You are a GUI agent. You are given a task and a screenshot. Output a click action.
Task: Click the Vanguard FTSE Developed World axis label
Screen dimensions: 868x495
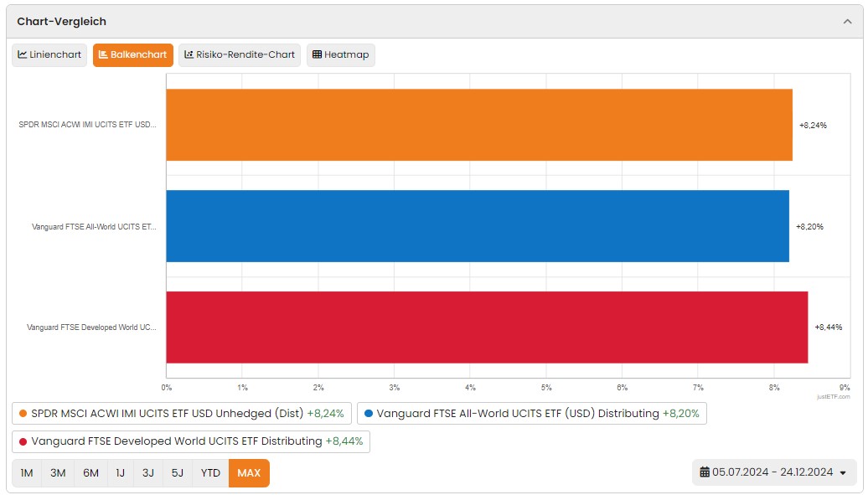tap(91, 327)
